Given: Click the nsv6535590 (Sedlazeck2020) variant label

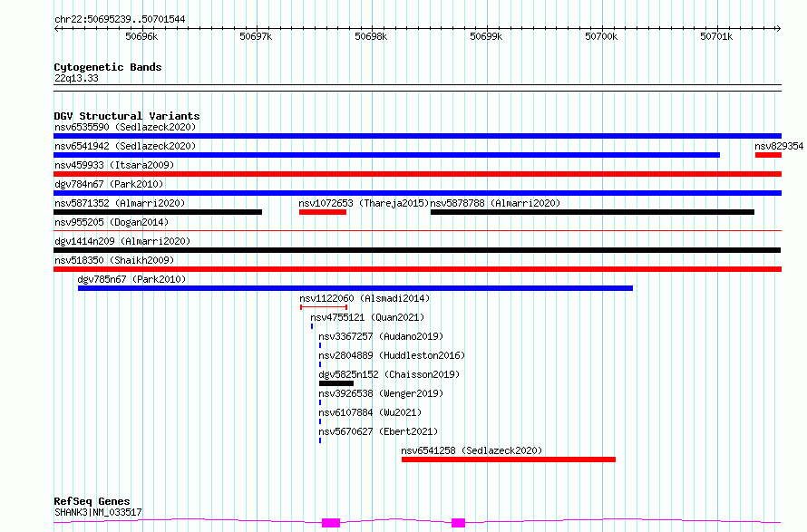Looking at the screenshot, I should [125, 127].
